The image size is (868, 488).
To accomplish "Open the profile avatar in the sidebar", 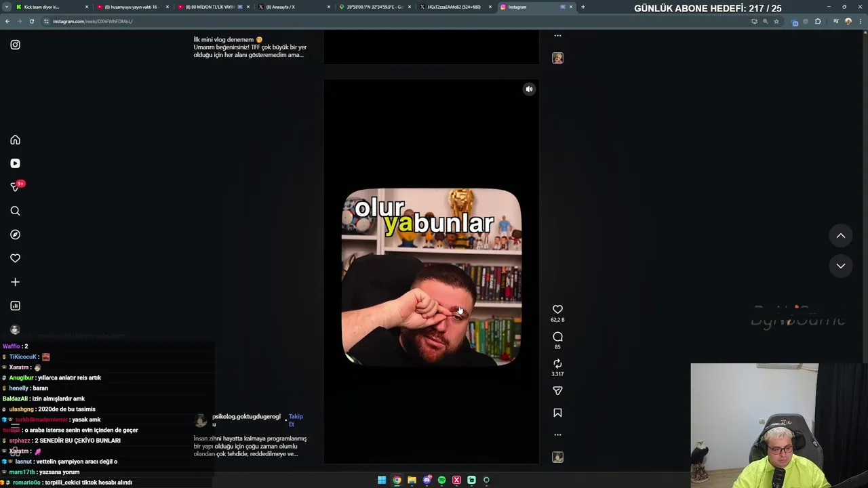I will pyautogui.click(x=15, y=330).
